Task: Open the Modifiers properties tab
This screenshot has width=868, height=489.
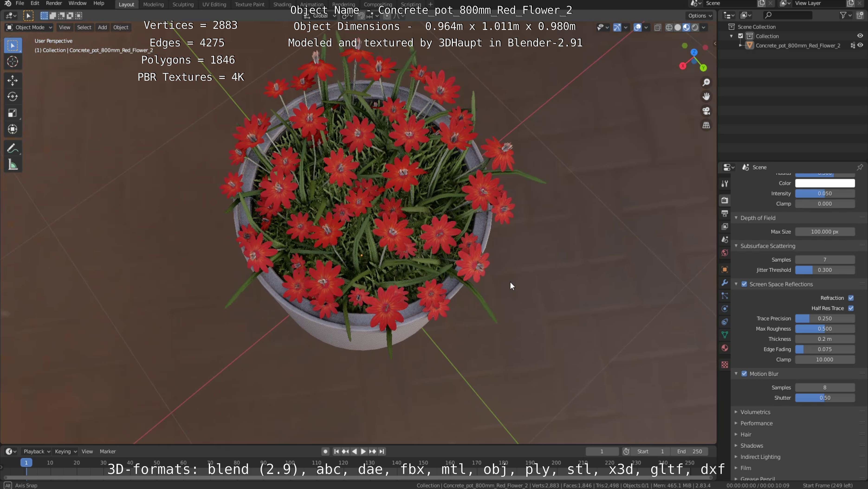Action: point(725,283)
